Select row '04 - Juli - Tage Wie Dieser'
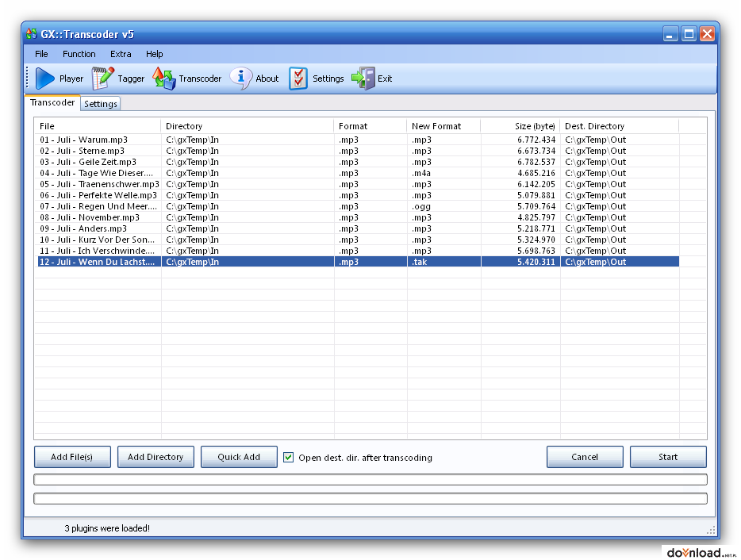 tap(359, 173)
